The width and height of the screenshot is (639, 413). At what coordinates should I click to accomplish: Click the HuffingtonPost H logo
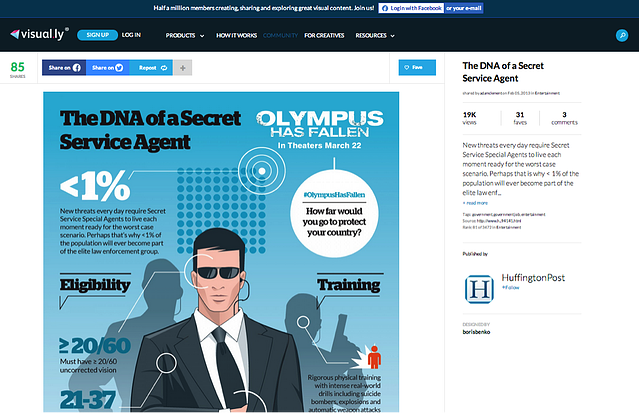[x=479, y=289]
